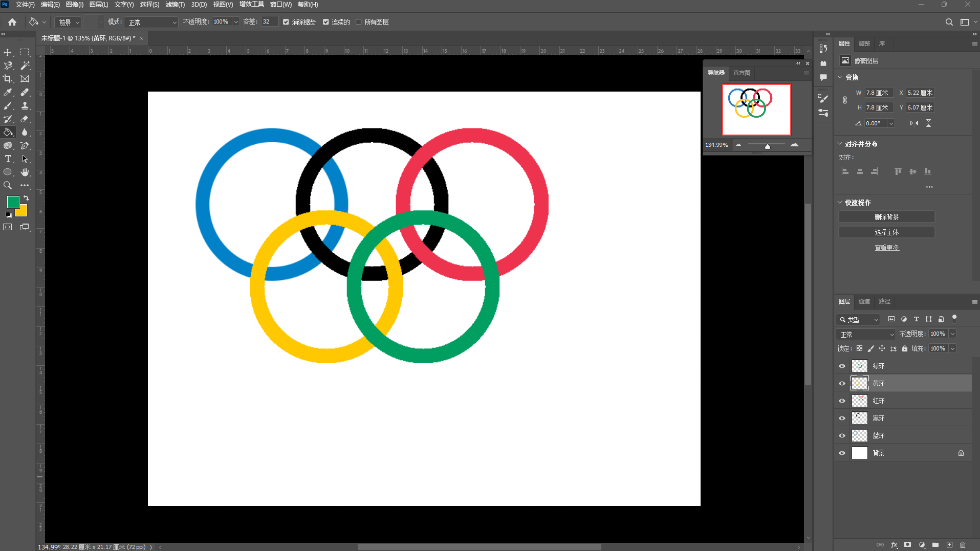
Task: Add a layer mask
Action: [907, 545]
